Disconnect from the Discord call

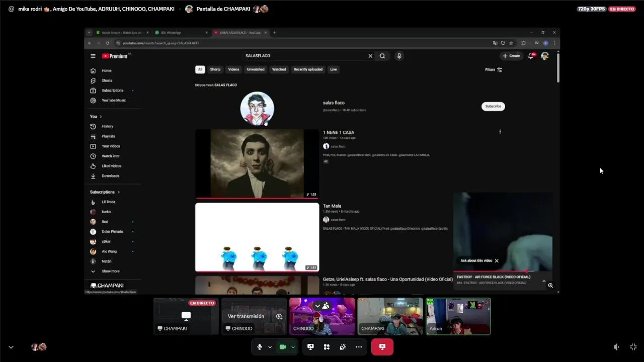[382, 347]
